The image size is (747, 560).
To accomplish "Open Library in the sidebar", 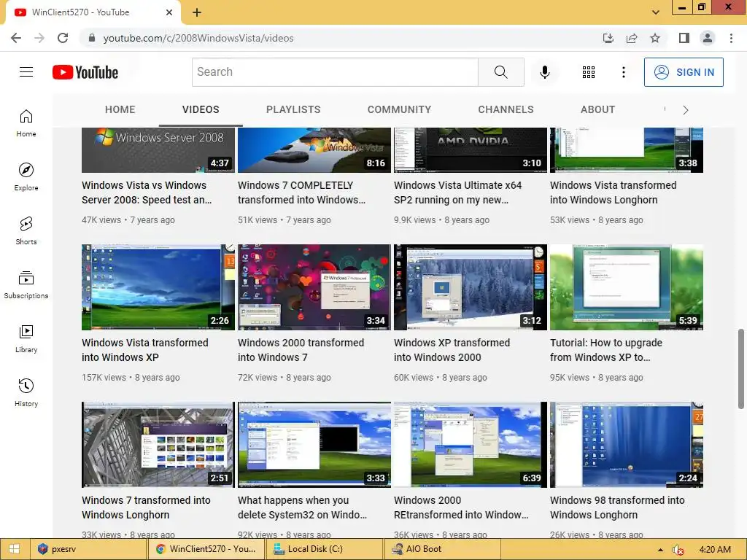I will point(26,338).
